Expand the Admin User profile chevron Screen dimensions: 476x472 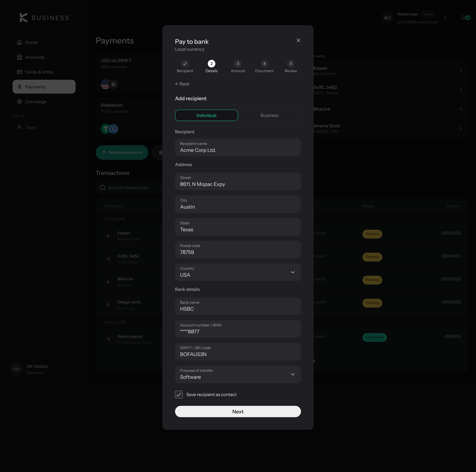(x=445, y=18)
